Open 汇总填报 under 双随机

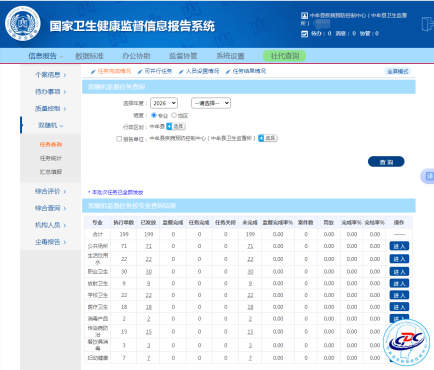coord(51,172)
